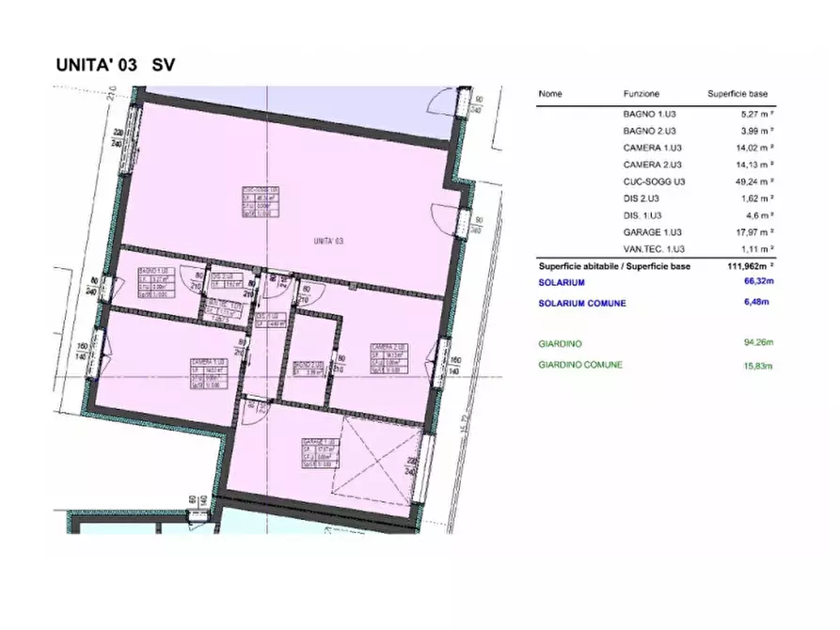Click the 66,32m solarium area value
The height and width of the screenshot is (630, 840).
pos(757,281)
